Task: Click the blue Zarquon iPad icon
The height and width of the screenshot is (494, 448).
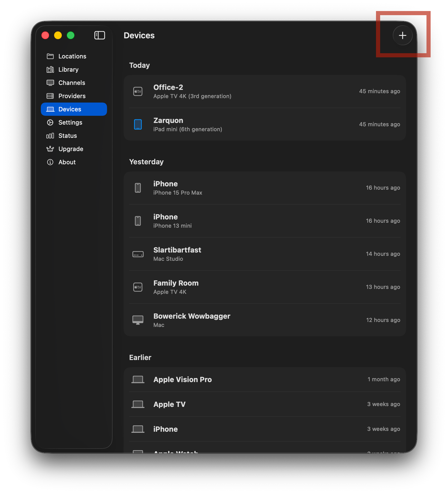Action: [x=138, y=124]
